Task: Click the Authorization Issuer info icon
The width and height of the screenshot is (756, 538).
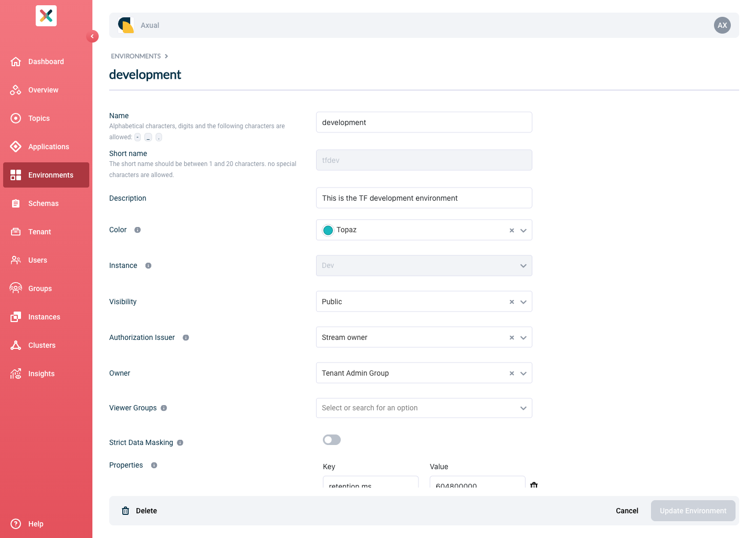Action: pos(186,338)
